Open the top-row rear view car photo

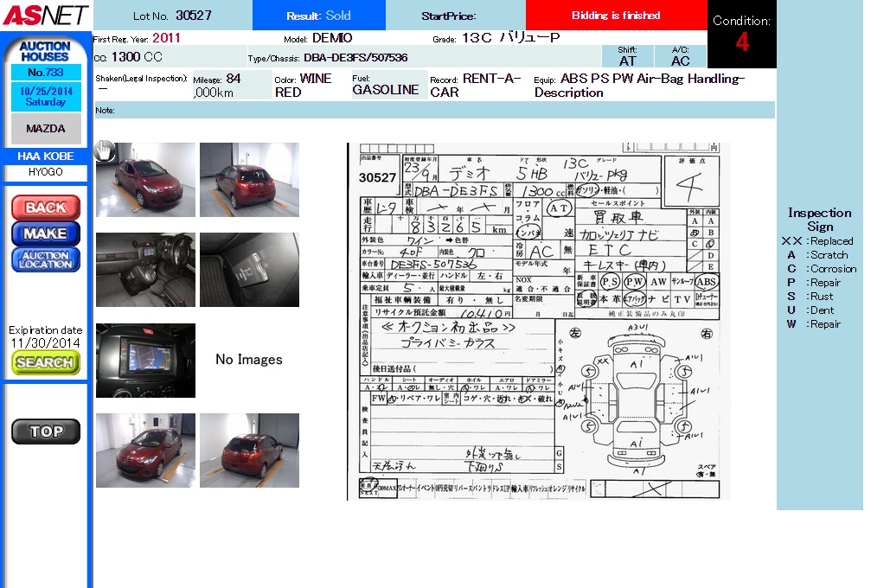[x=249, y=180]
